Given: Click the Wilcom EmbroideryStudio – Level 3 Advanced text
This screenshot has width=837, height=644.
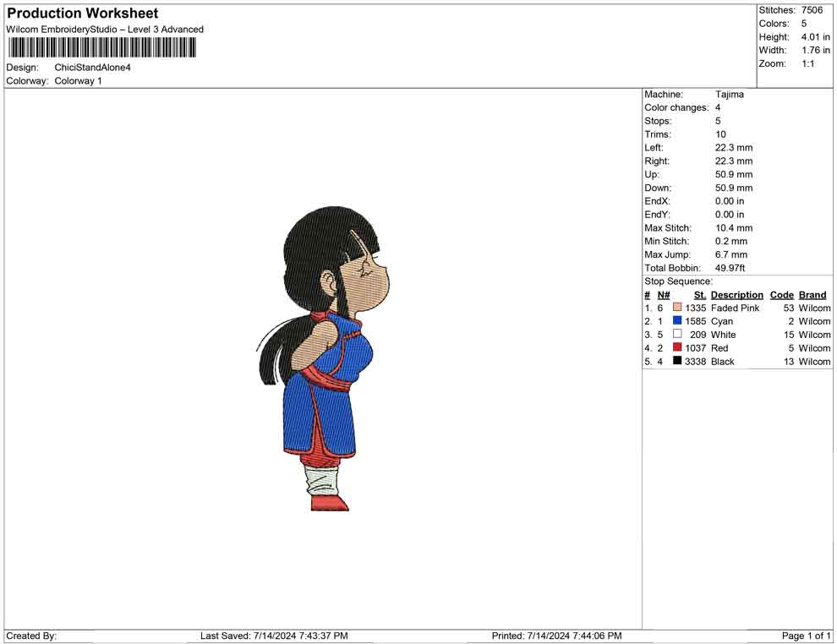Looking at the screenshot, I should click(x=105, y=30).
